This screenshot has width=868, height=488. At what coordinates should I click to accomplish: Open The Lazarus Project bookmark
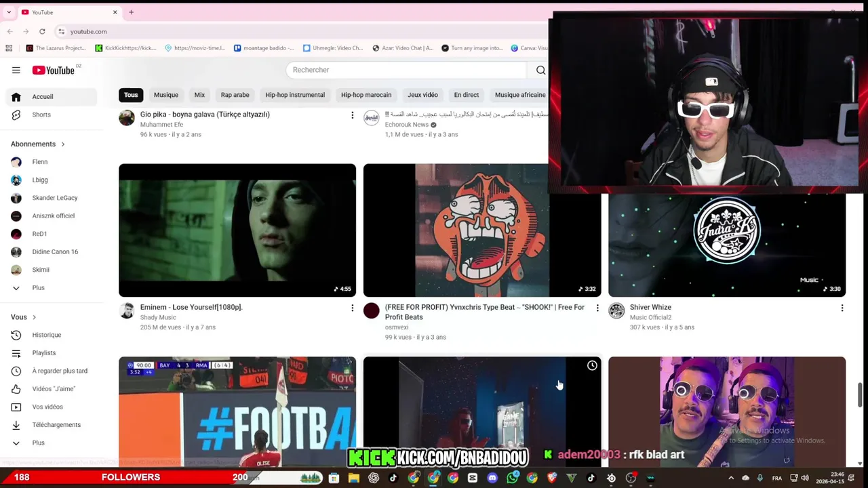tap(56, 48)
